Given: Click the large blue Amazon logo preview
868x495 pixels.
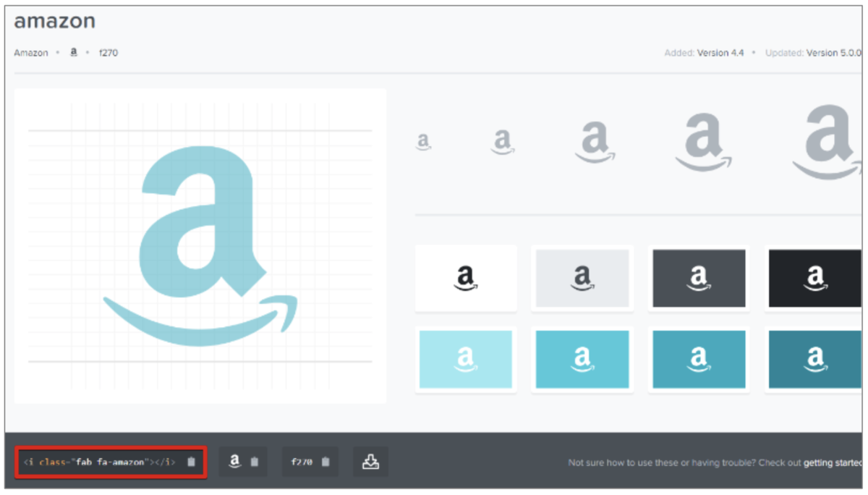Looking at the screenshot, I should click(x=200, y=245).
